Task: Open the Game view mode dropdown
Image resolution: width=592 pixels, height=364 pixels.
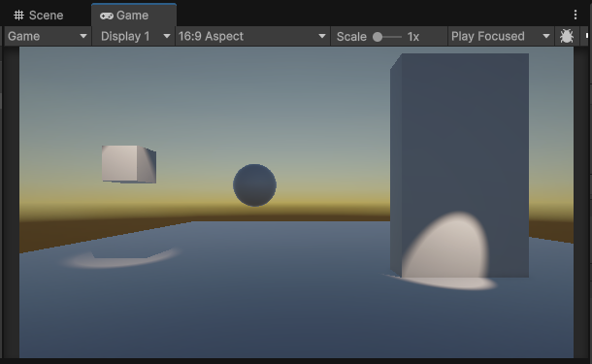Action: [48, 36]
